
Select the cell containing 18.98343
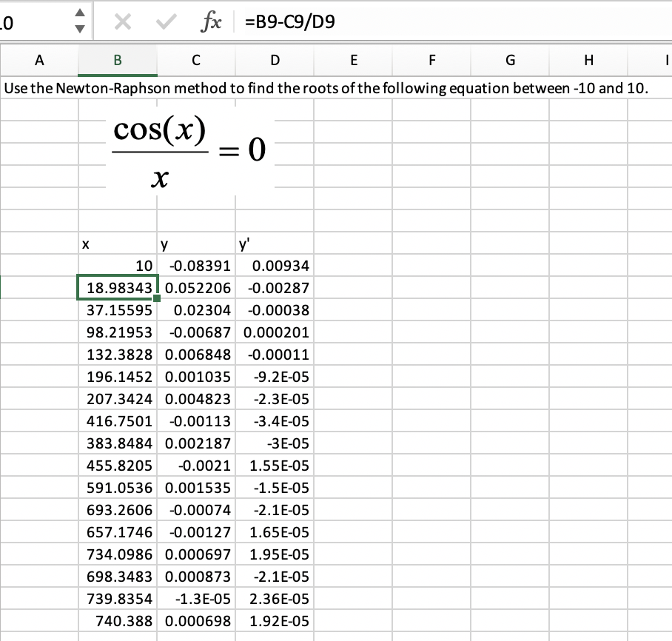pyautogui.click(x=118, y=288)
